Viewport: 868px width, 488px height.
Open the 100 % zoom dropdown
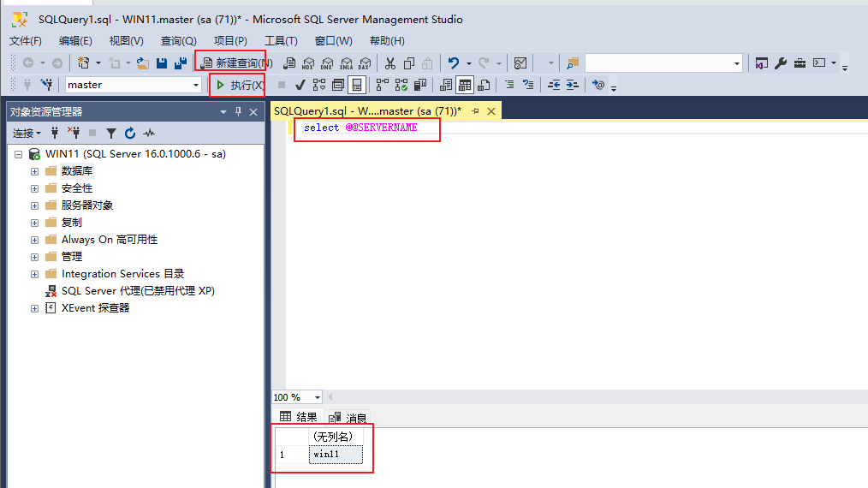pyautogui.click(x=318, y=397)
